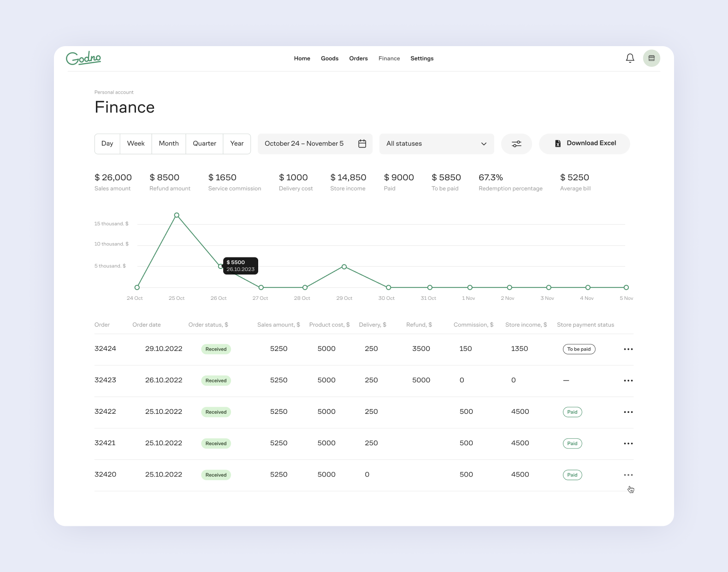Open more options for order 32424
Screen dimensions: 728x572
pos(628,349)
